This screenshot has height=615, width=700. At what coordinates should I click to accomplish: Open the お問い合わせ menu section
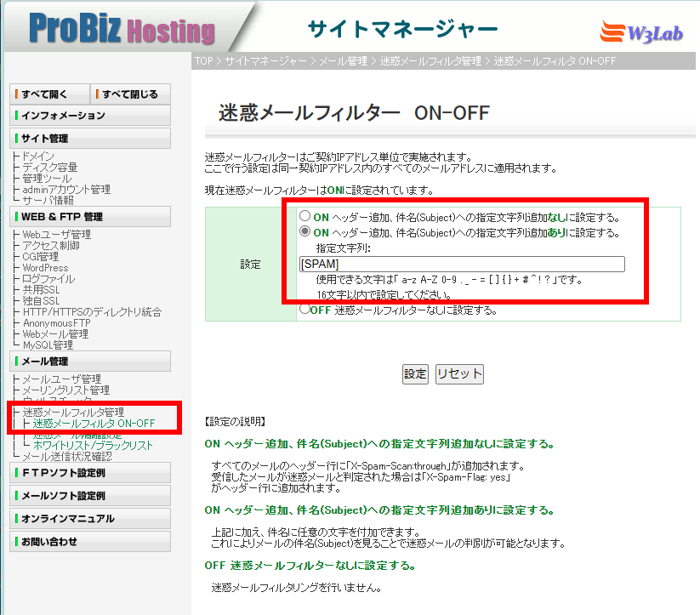tap(90, 541)
